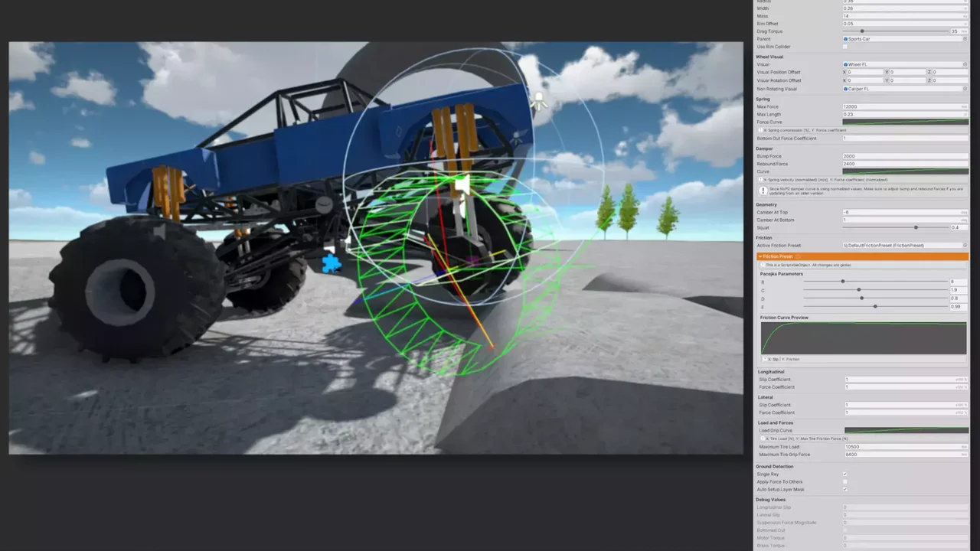The height and width of the screenshot is (551, 980).
Task: Click the Friction Curve Preview graph
Action: [864, 338]
